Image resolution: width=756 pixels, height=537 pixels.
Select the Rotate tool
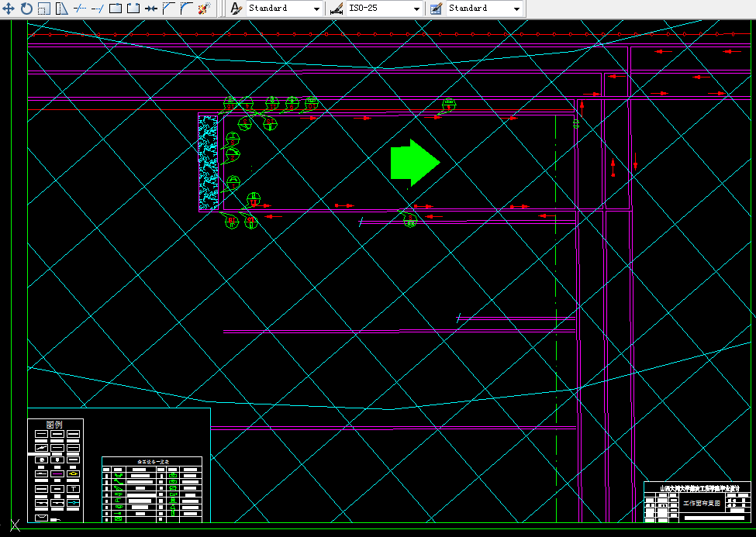26,9
